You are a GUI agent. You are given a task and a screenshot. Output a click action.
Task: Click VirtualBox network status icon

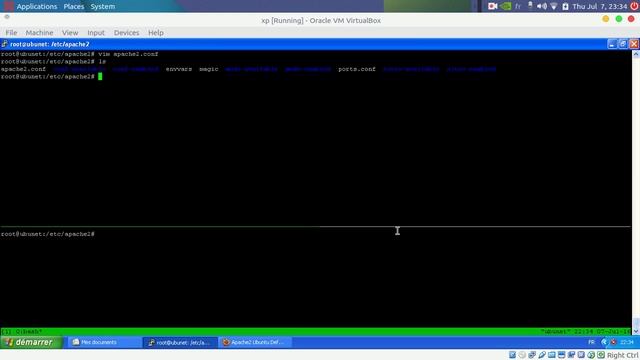pos(532,355)
